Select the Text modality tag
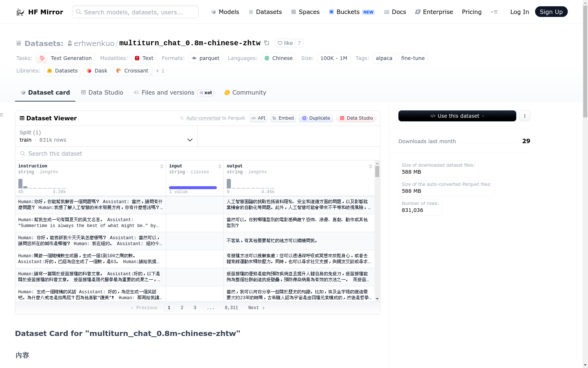588x368 pixels. coord(144,58)
